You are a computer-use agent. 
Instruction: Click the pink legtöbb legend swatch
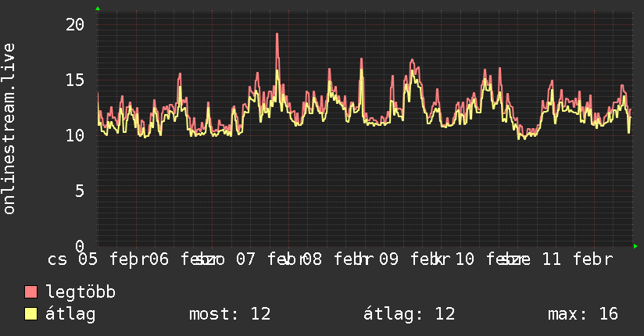point(30,291)
